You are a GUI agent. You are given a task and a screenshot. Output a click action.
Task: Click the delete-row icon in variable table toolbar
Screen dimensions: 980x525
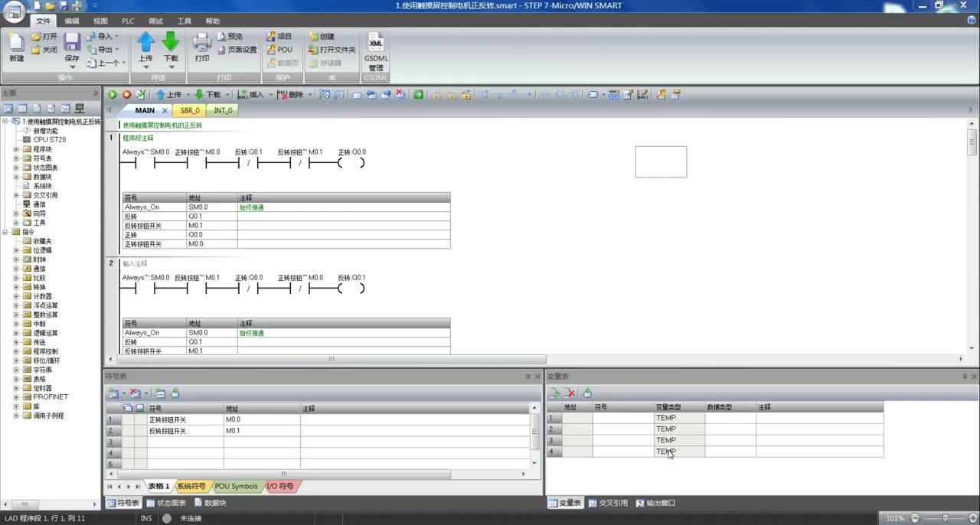[x=570, y=393]
